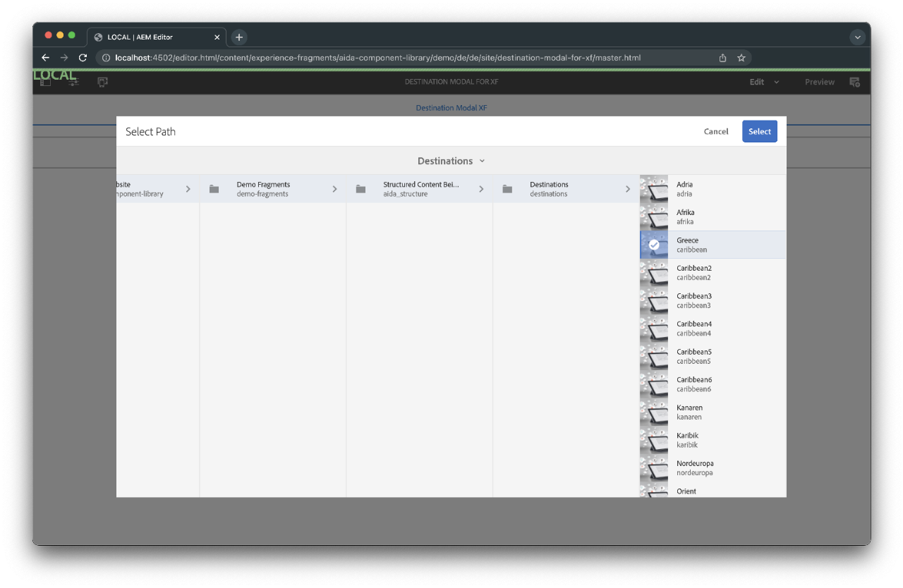Open the page information settings icon

[x=73, y=82]
